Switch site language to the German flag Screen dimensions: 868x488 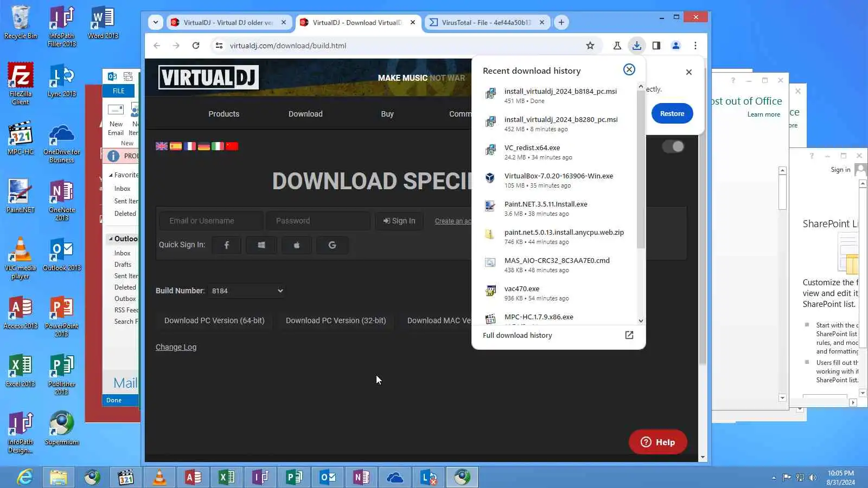click(204, 146)
